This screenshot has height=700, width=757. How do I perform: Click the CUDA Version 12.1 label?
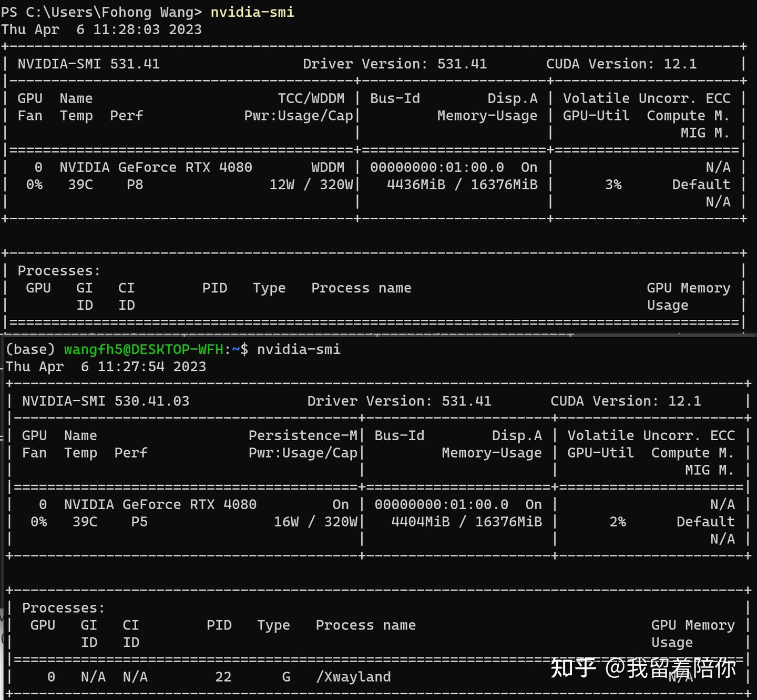[x=622, y=63]
